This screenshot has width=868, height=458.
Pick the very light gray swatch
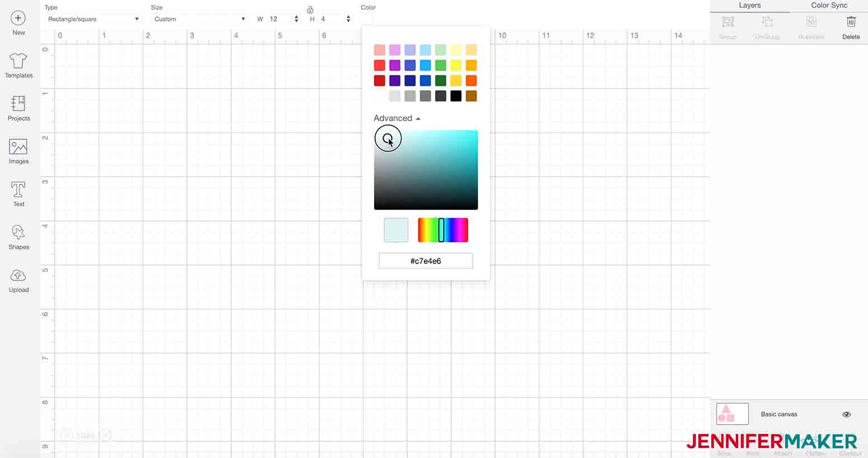(x=395, y=96)
